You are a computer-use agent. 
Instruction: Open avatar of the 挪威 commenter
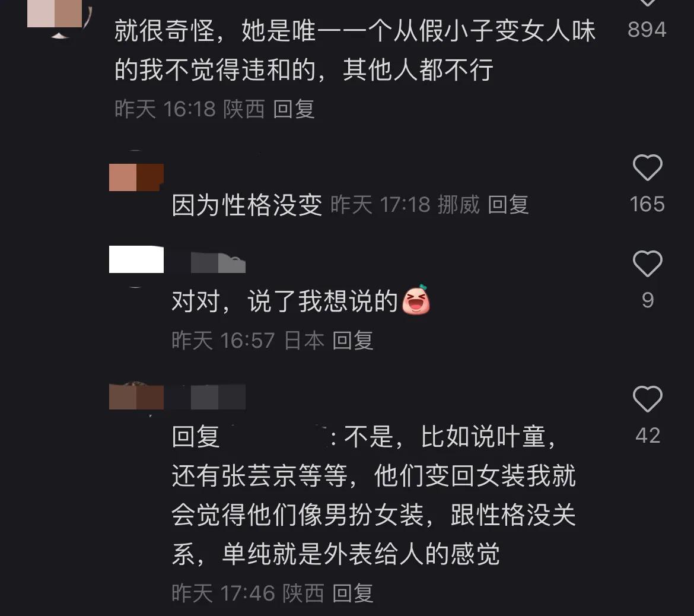point(136,177)
